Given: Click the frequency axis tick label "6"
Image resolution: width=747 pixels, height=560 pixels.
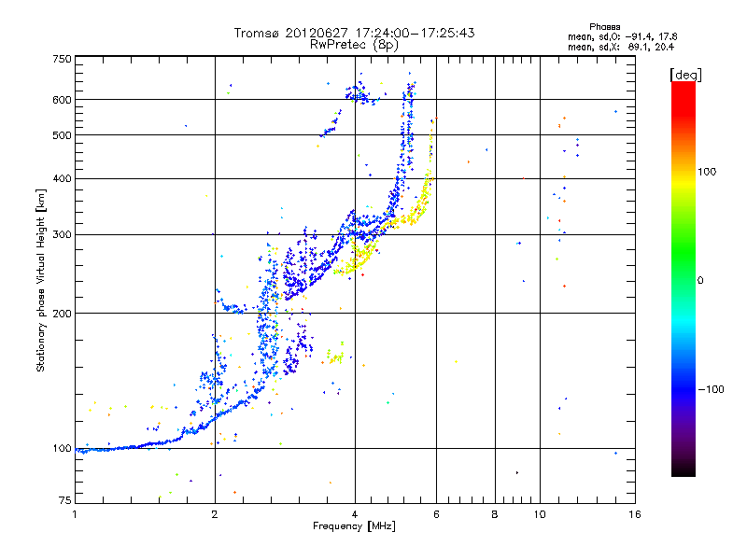Looking at the screenshot, I should [436, 514].
